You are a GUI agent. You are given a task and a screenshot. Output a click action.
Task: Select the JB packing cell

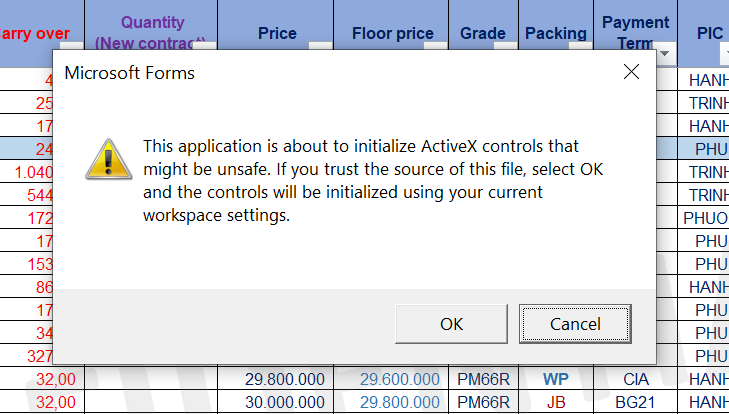(556, 402)
